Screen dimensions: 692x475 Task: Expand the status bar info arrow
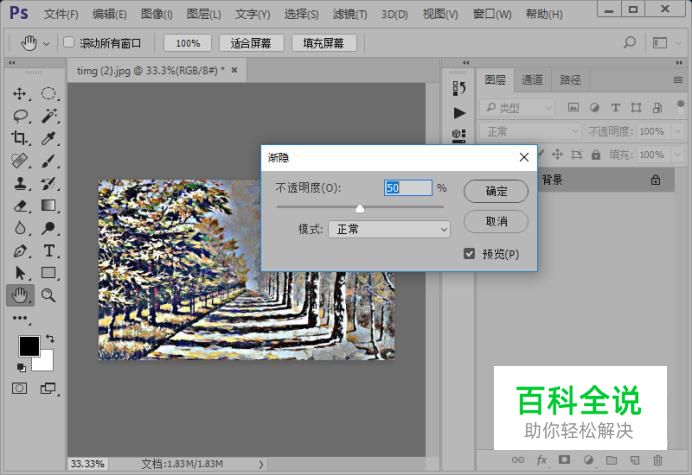coord(261,464)
